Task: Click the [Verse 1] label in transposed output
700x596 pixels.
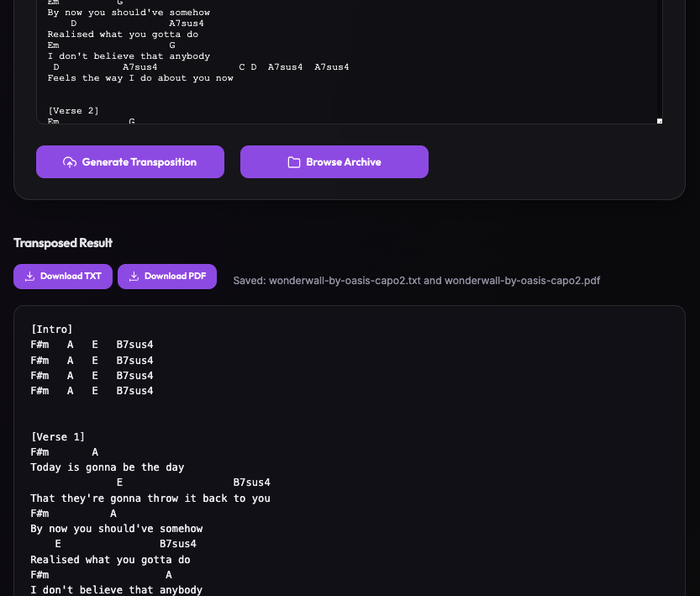Action: coord(58,437)
